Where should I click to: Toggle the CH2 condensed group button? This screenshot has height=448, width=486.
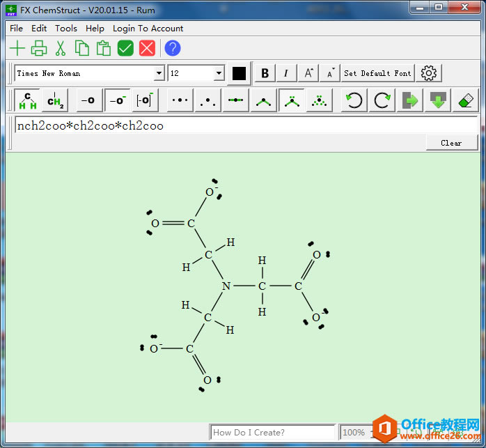click(56, 100)
